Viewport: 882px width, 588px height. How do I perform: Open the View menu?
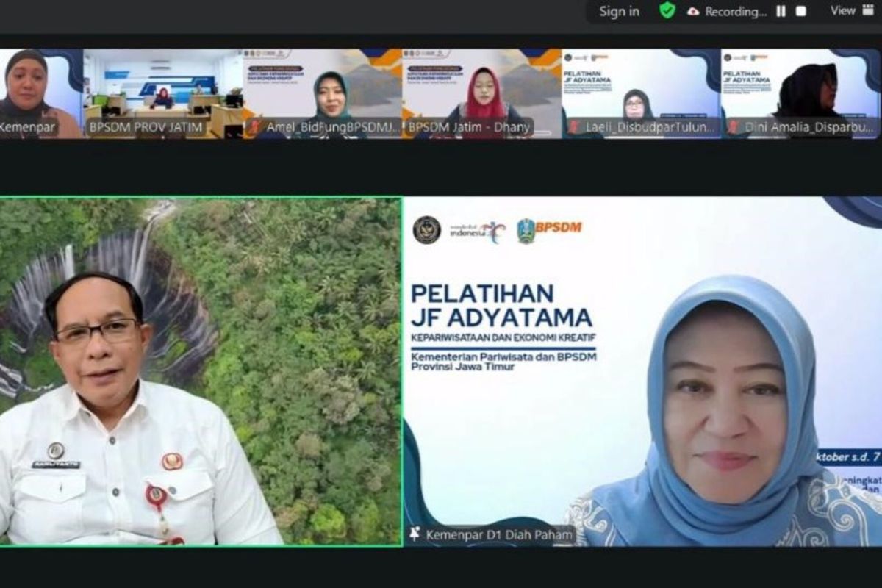click(x=842, y=10)
